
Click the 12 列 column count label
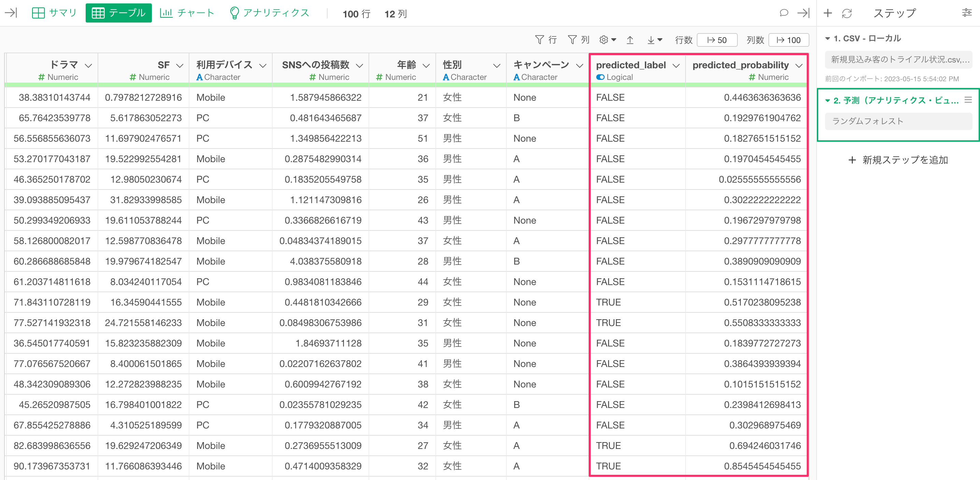[395, 14]
